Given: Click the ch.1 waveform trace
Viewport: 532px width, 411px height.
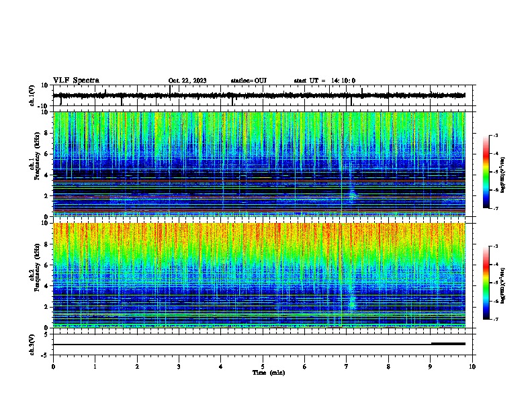Looking at the screenshot, I should 259,95.
